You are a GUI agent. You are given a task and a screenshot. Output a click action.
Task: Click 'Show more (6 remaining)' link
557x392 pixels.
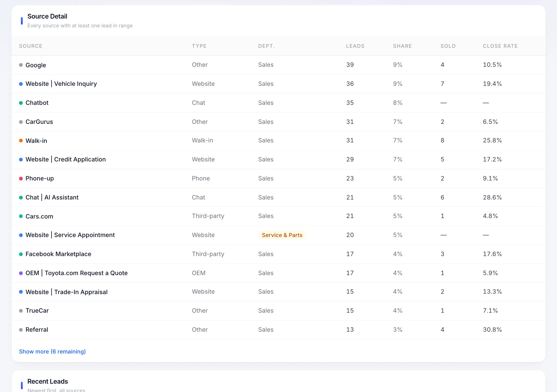(52, 351)
